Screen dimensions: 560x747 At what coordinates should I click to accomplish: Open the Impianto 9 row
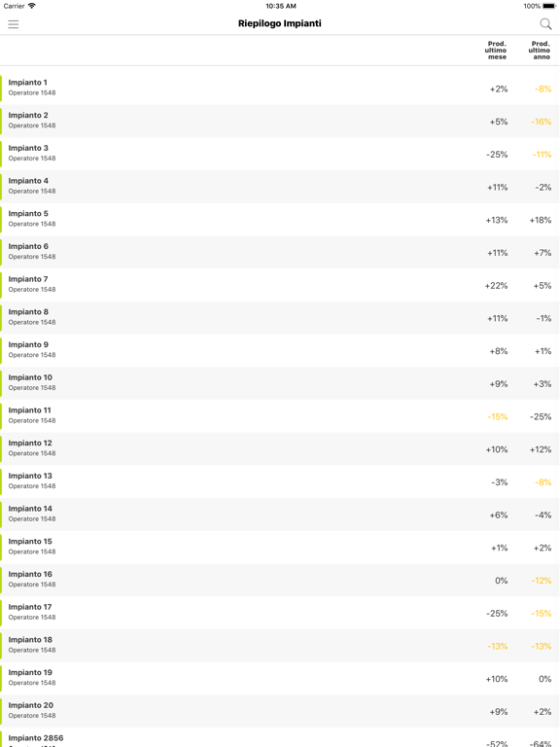pos(280,350)
